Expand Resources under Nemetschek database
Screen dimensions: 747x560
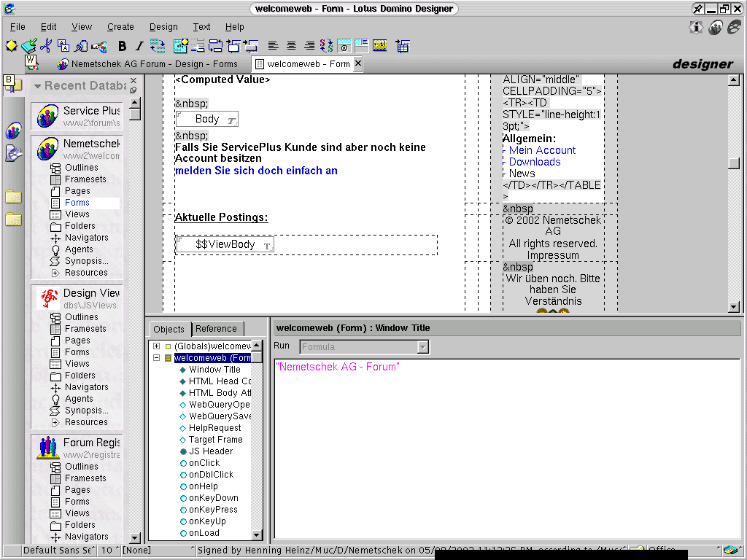(x=55, y=273)
